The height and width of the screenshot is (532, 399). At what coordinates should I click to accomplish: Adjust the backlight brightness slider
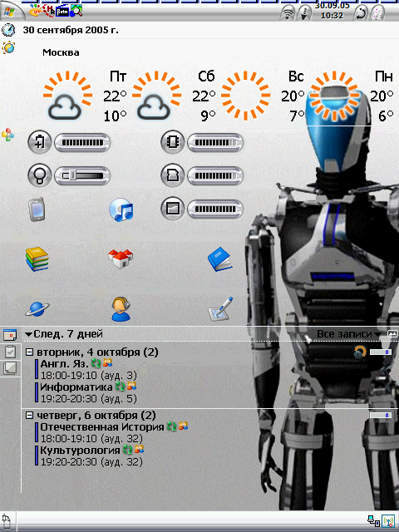tap(82, 175)
